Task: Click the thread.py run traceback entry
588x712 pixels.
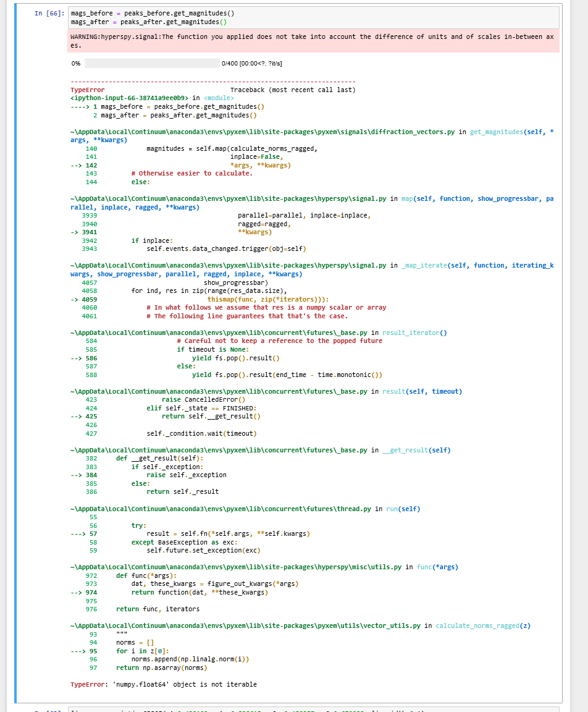Action: (x=247, y=509)
